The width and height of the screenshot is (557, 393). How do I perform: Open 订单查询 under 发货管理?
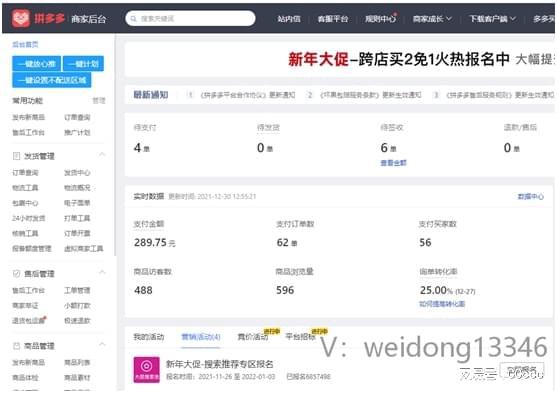[25, 173]
